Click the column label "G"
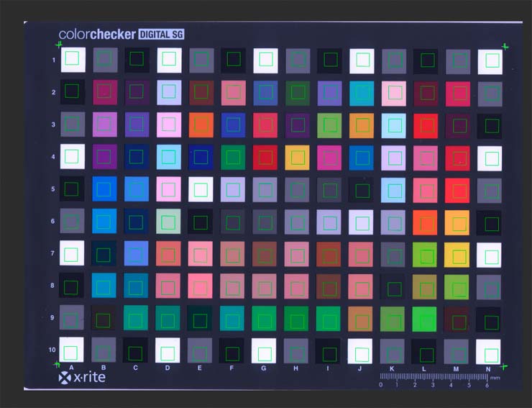Viewport: 532px width, 408px height. click(x=264, y=368)
